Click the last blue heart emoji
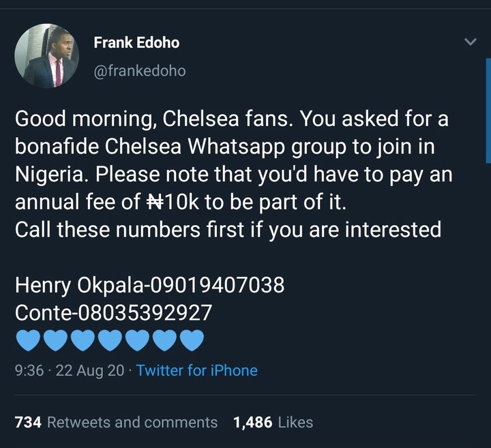The height and width of the screenshot is (448, 491). 192,339
